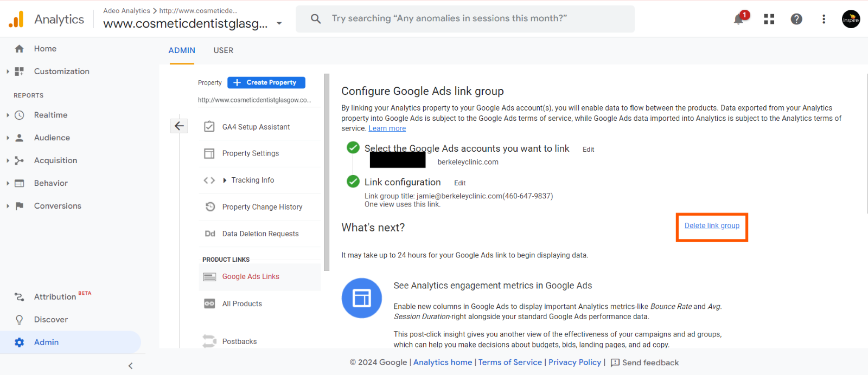The image size is (868, 375).
Task: Expand the Conversions reports arrow
Action: pos(8,206)
